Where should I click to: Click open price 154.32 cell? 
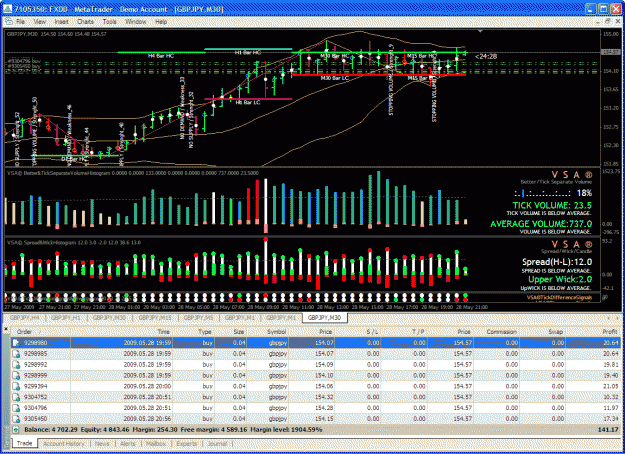(325, 397)
